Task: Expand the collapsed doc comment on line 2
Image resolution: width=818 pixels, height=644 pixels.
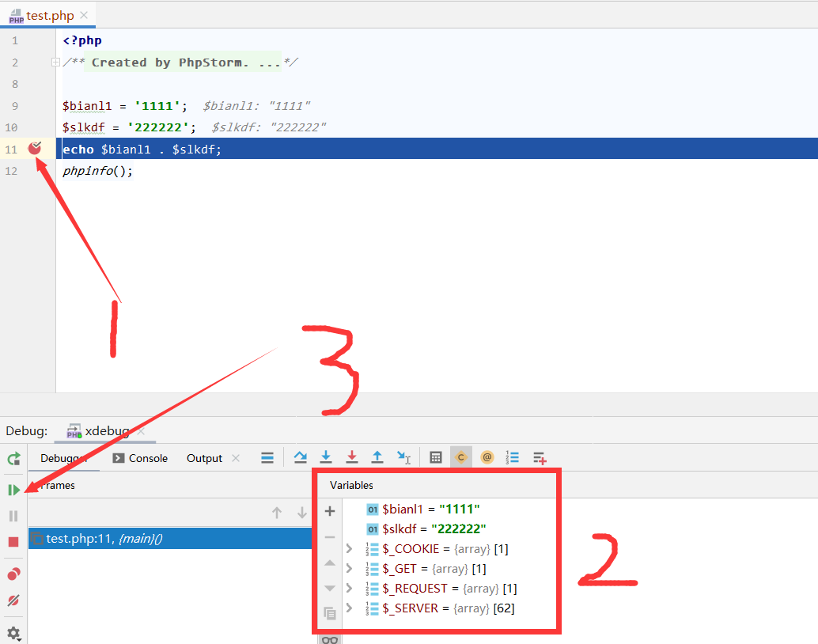Action: click(x=55, y=63)
